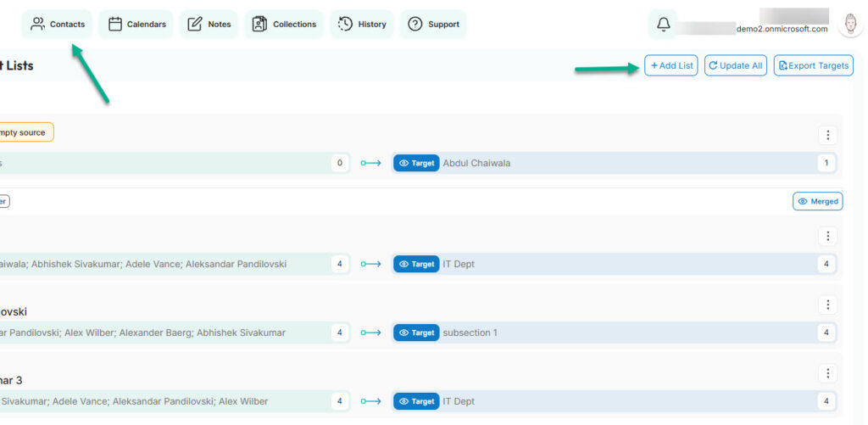Click the Update All button
The width and height of the screenshot is (868, 425).
[736, 65]
